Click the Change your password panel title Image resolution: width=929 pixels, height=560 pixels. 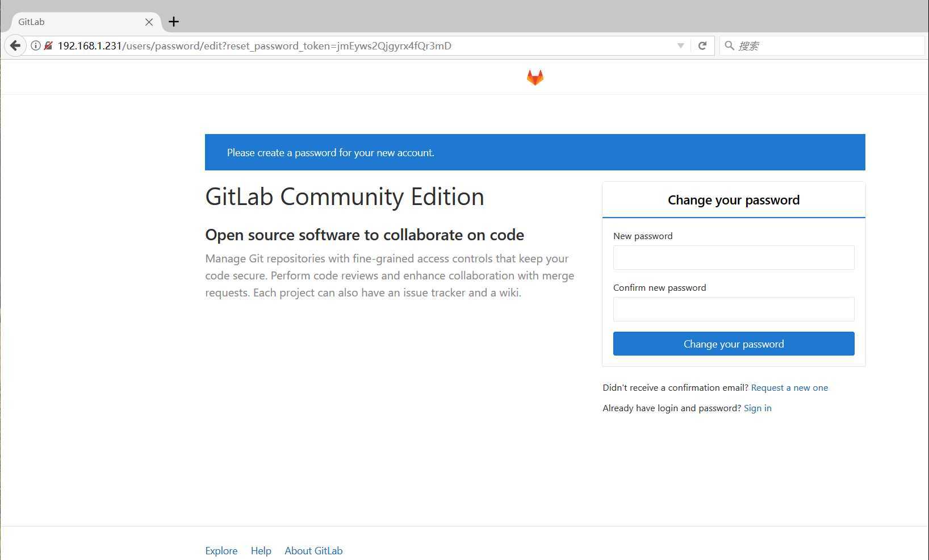[734, 200]
